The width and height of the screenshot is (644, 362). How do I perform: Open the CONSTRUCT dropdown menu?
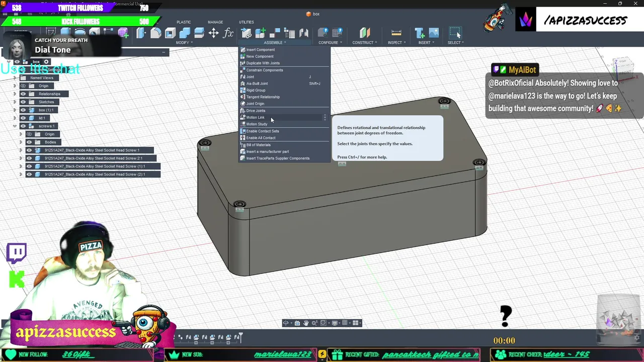[x=365, y=43]
